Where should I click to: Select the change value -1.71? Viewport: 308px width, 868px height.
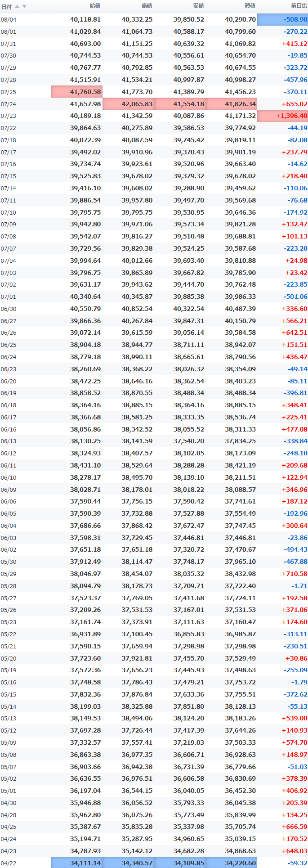pyautogui.click(x=299, y=586)
